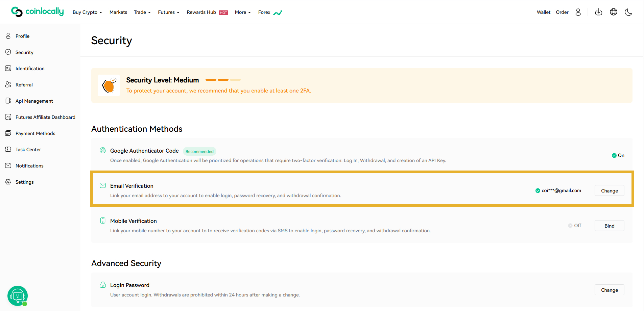Open Futures Affiliate Dashboard link

click(45, 117)
